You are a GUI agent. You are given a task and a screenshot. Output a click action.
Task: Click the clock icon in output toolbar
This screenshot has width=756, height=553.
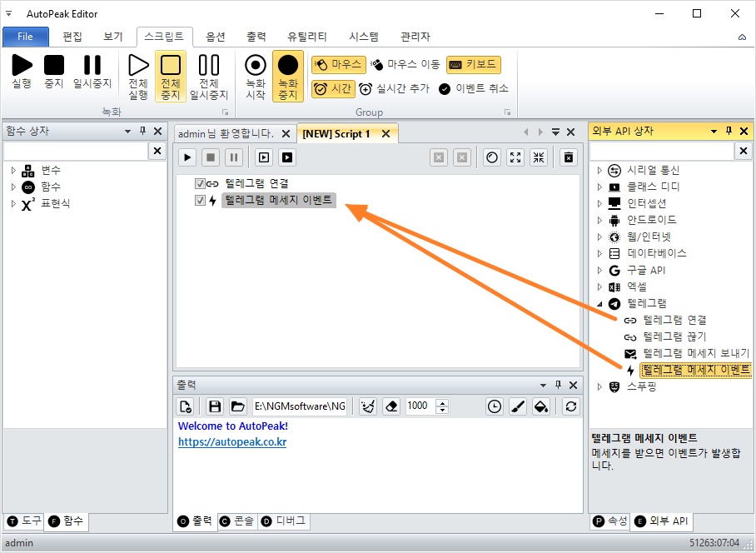(495, 406)
